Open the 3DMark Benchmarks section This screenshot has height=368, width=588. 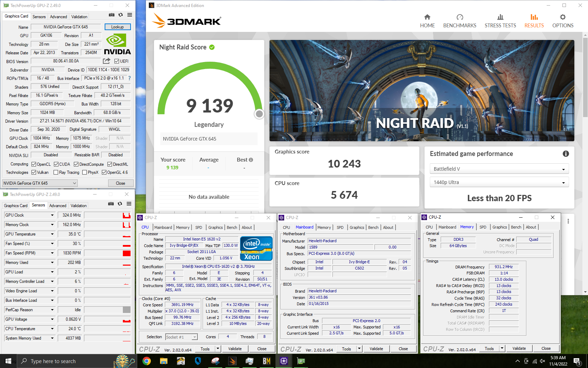click(x=460, y=21)
